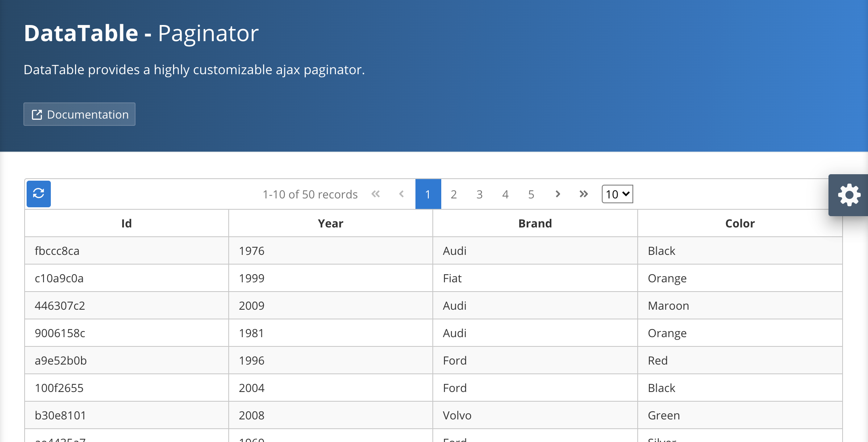Switch to page 2

454,194
